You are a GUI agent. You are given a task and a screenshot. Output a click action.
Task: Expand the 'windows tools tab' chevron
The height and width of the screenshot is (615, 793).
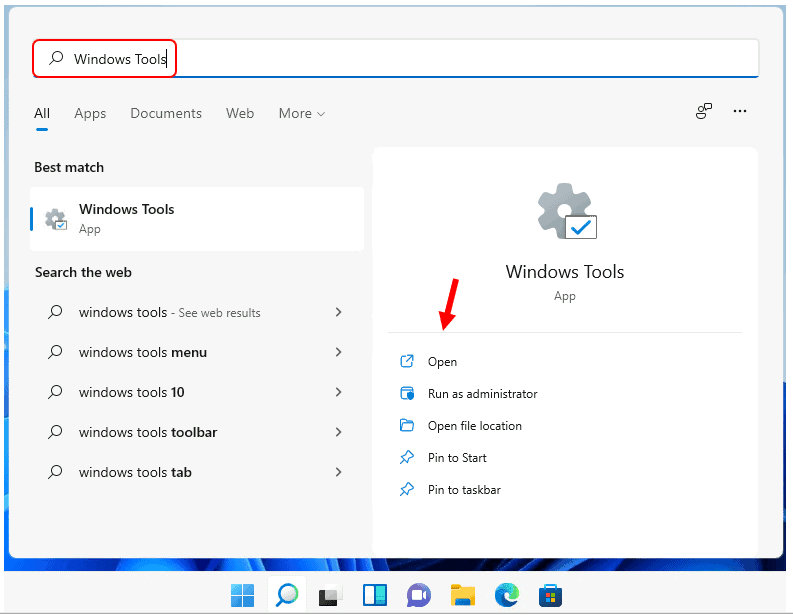(338, 472)
